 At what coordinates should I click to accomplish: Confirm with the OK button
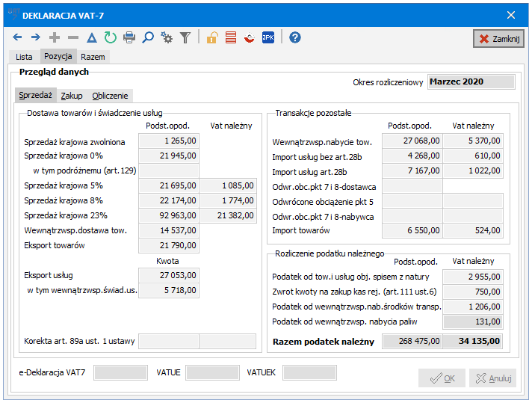coord(442,378)
